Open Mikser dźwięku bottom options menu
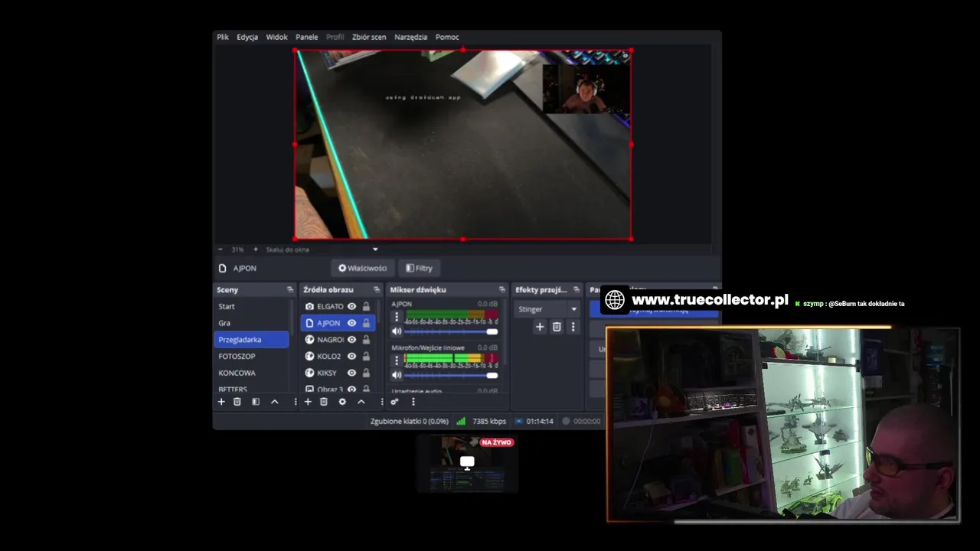Image resolution: width=980 pixels, height=551 pixels. pos(413,402)
